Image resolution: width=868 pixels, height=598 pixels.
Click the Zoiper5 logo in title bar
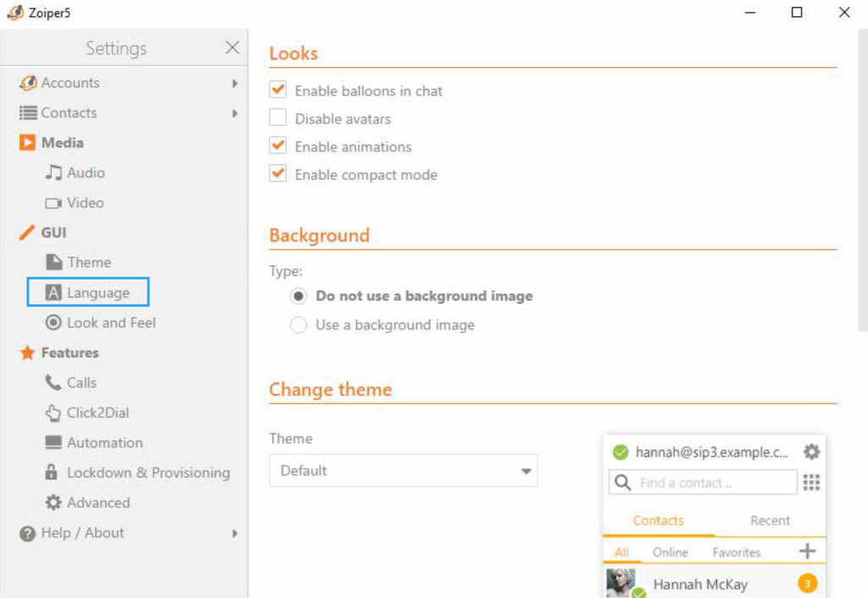click(15, 12)
